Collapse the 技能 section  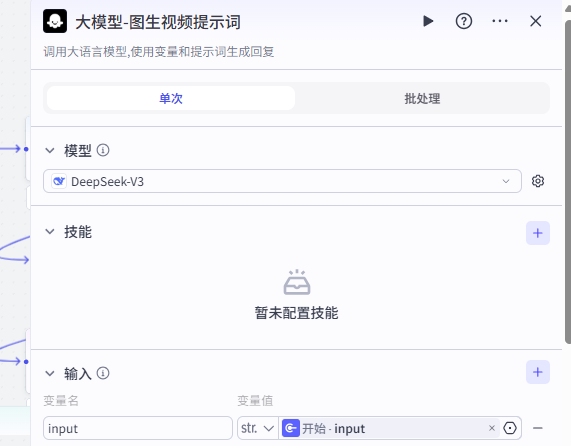(50, 232)
